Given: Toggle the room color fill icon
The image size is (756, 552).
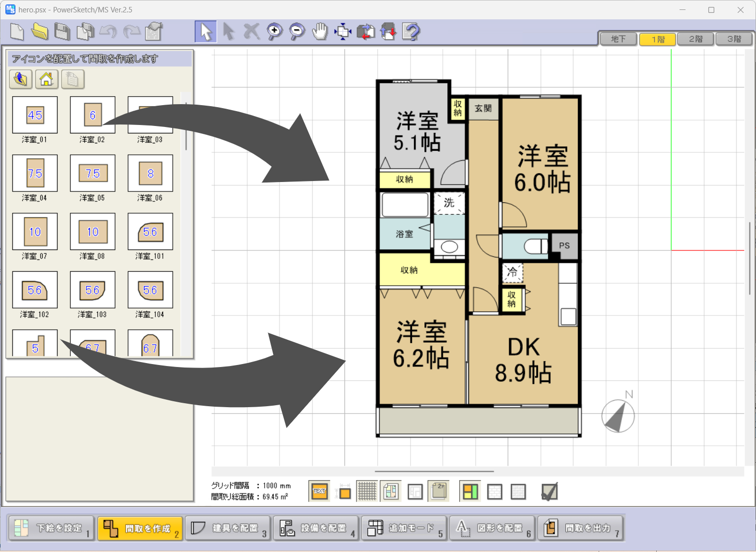Looking at the screenshot, I should click(469, 491).
